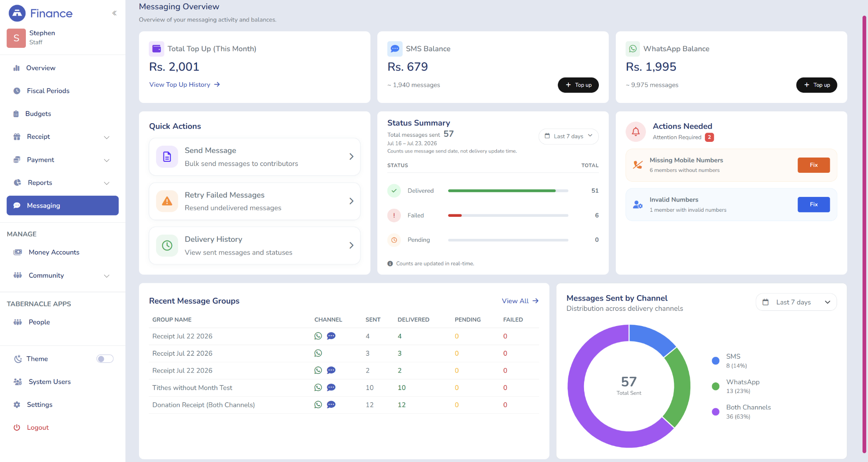This screenshot has width=868, height=462.
Task: Click the System Users group icon
Action: coord(17,382)
